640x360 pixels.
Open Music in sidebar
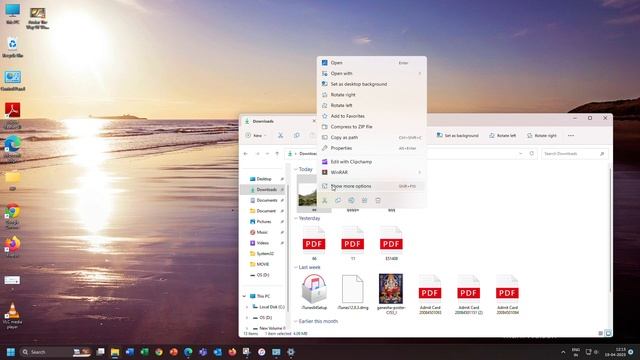(262, 232)
